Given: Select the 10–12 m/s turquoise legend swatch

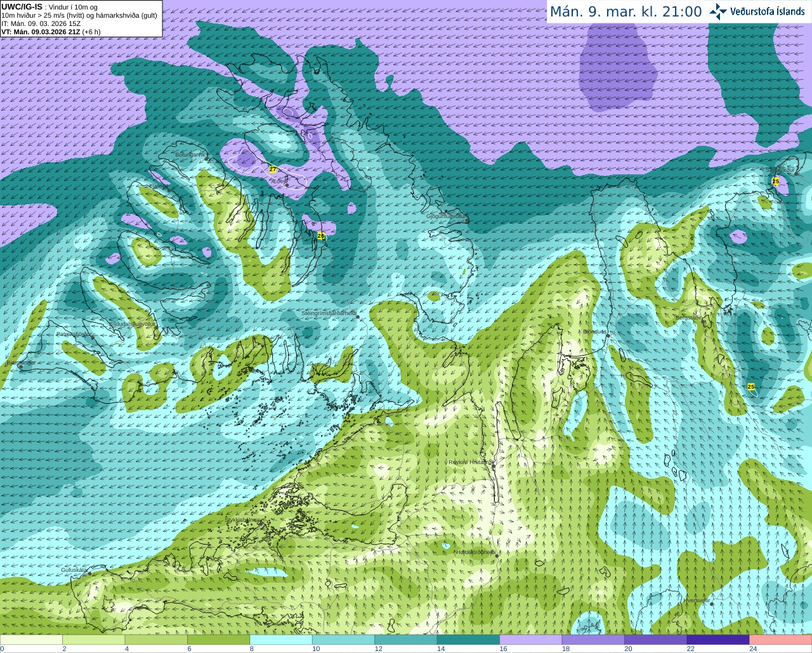Looking at the screenshot, I should point(343,640).
